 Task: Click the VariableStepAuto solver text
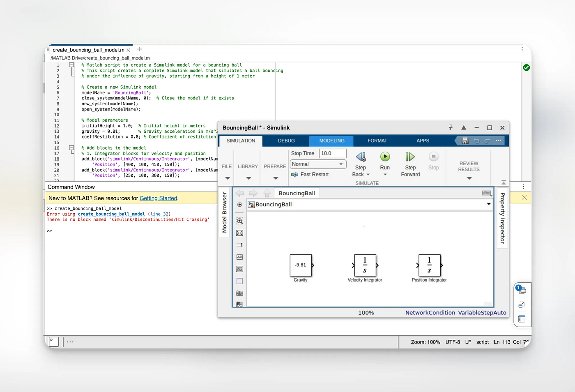(x=482, y=313)
